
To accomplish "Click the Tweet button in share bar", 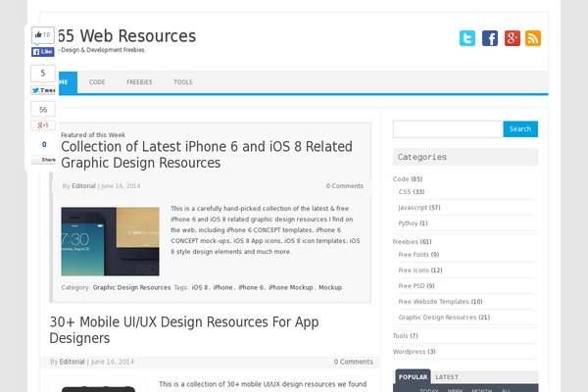I will coord(43,90).
